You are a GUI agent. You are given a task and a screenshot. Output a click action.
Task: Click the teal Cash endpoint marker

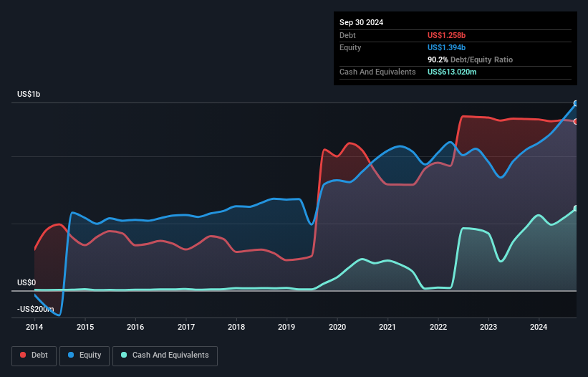[x=576, y=208]
